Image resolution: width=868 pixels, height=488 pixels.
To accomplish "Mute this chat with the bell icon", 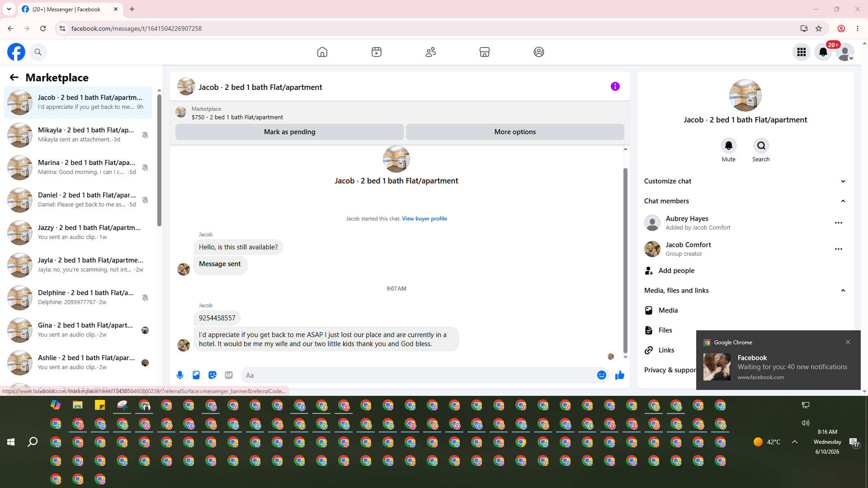I will pos(729,145).
